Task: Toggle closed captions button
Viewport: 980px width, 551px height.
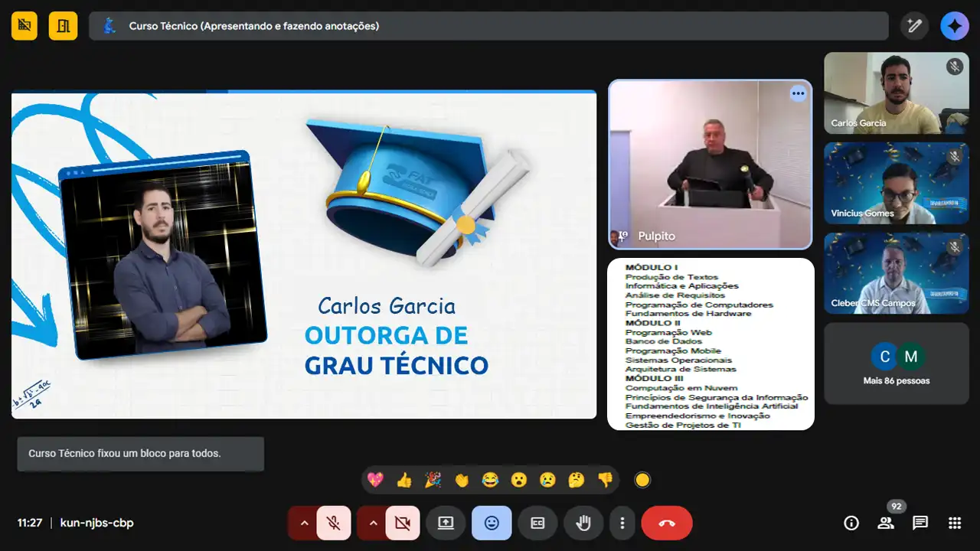Action: click(x=537, y=523)
